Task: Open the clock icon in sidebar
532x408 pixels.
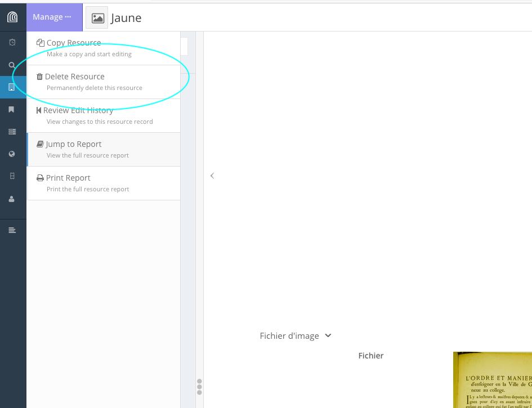Action: pos(12,43)
